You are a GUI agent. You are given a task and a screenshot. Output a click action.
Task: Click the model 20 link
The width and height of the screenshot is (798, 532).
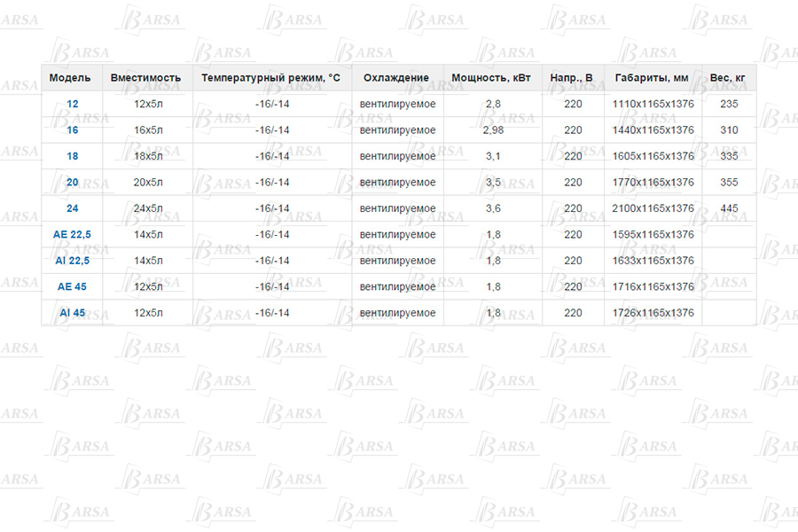pyautogui.click(x=72, y=183)
